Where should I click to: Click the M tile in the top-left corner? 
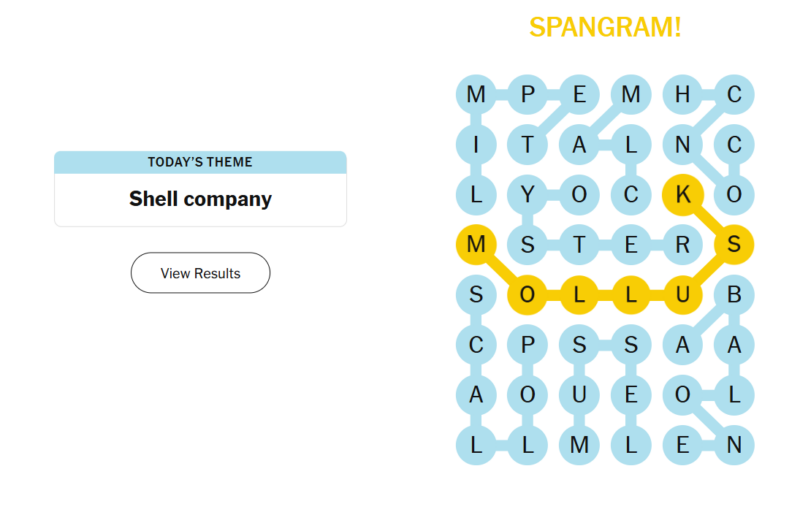tap(477, 95)
